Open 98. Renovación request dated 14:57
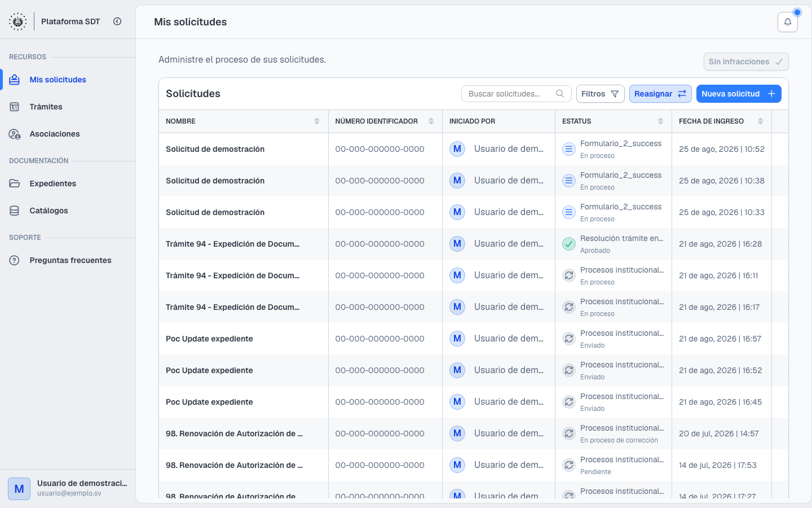This screenshot has width=812, height=508. pyautogui.click(x=234, y=433)
